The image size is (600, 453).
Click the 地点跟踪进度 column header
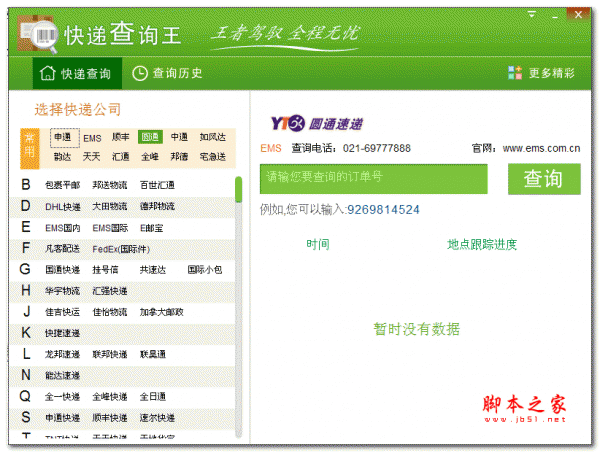pos(482,244)
